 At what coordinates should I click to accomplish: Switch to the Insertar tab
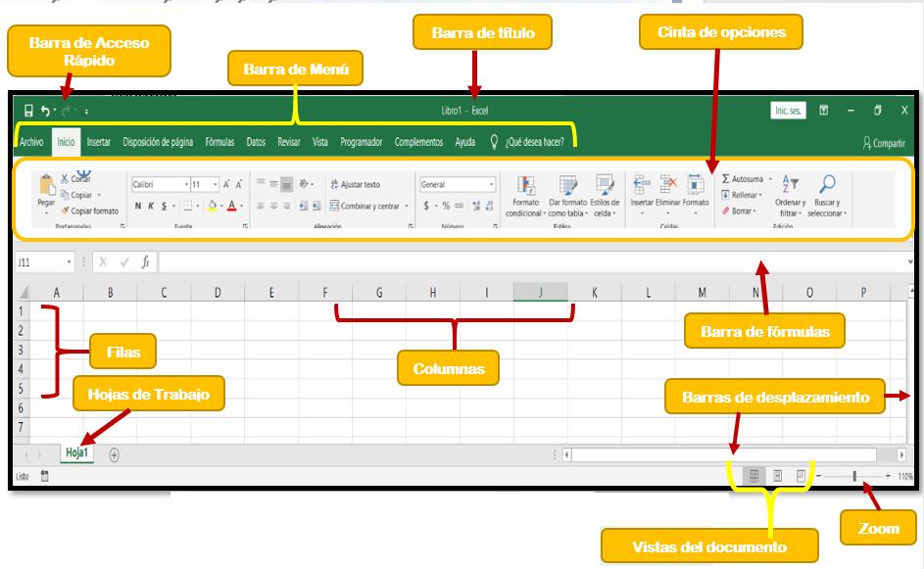point(98,142)
